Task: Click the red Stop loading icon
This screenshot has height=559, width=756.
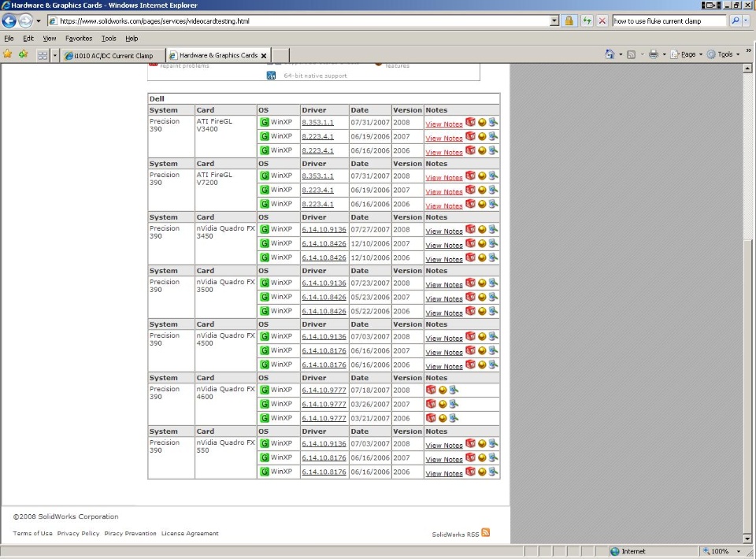Action: pyautogui.click(x=602, y=20)
